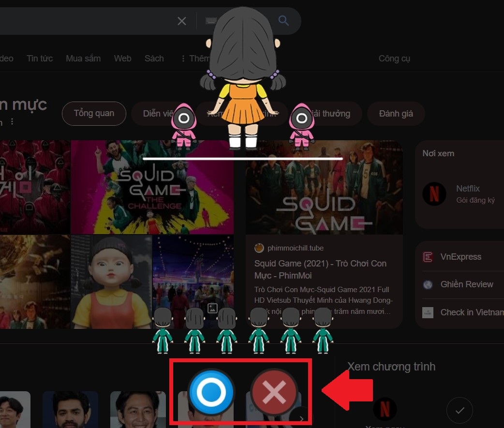
Task: Open Công cụ tools
Action: click(x=394, y=59)
